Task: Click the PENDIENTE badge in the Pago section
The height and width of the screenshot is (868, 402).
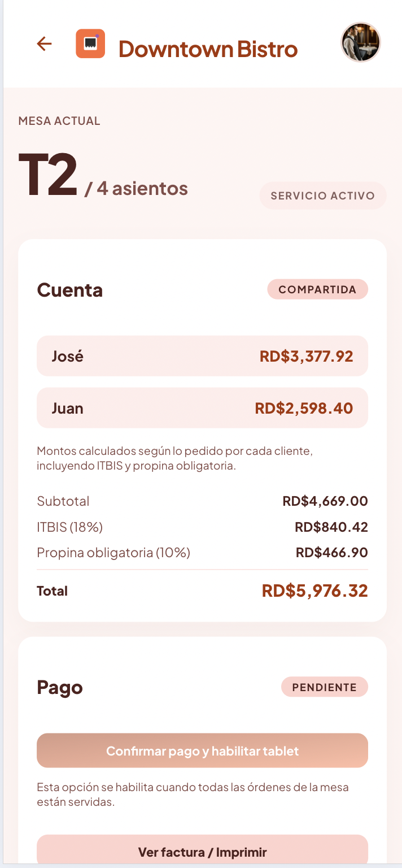Action: [x=325, y=687]
